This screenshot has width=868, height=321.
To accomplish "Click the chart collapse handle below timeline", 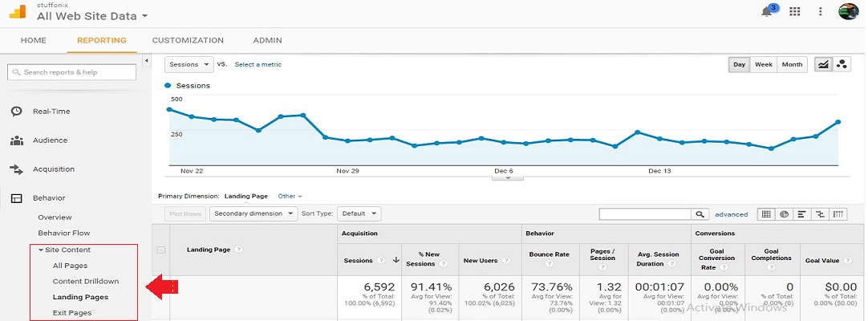I will 508,177.
